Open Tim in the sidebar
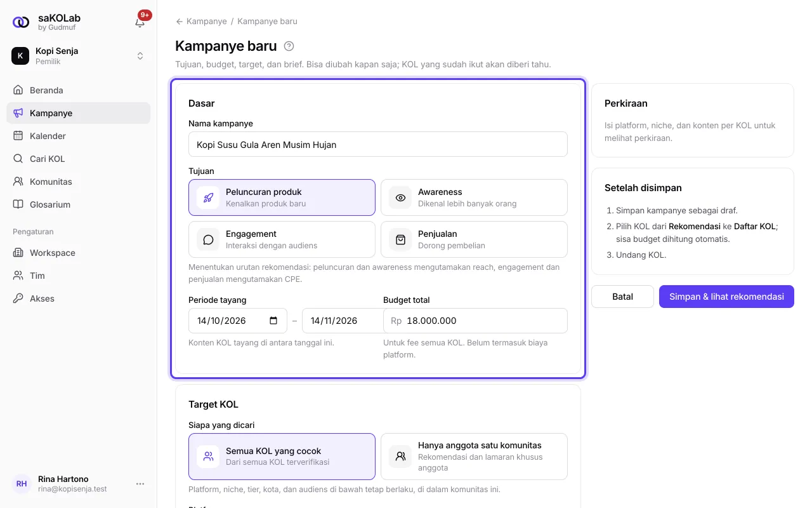Screen dimensions: 812x508 (x=79, y=276)
